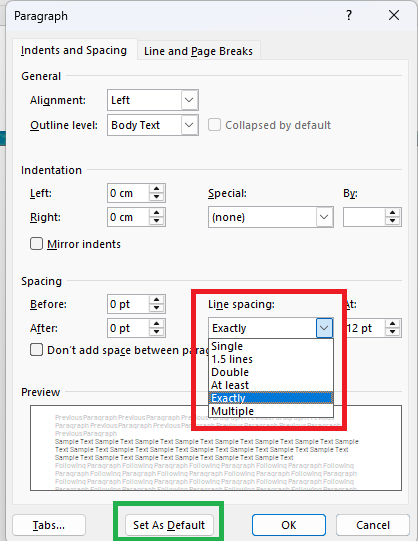The image size is (418, 541).
Task: Decrease the At spacing value arrow
Action: (x=392, y=332)
